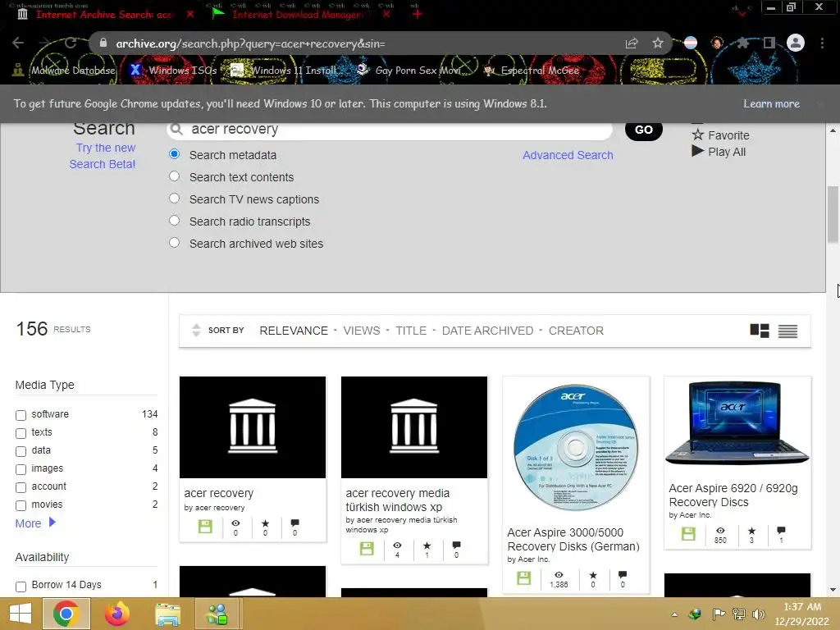Viewport: 840px width, 630px height.
Task: Open Advanced Search link
Action: (568, 155)
